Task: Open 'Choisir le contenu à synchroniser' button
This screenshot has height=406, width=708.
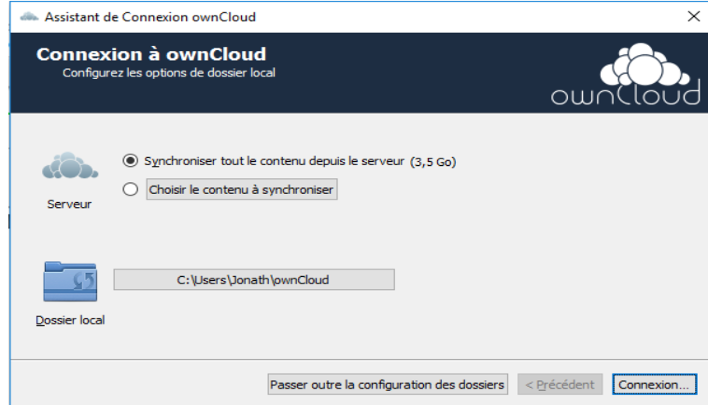Action: coord(242,190)
